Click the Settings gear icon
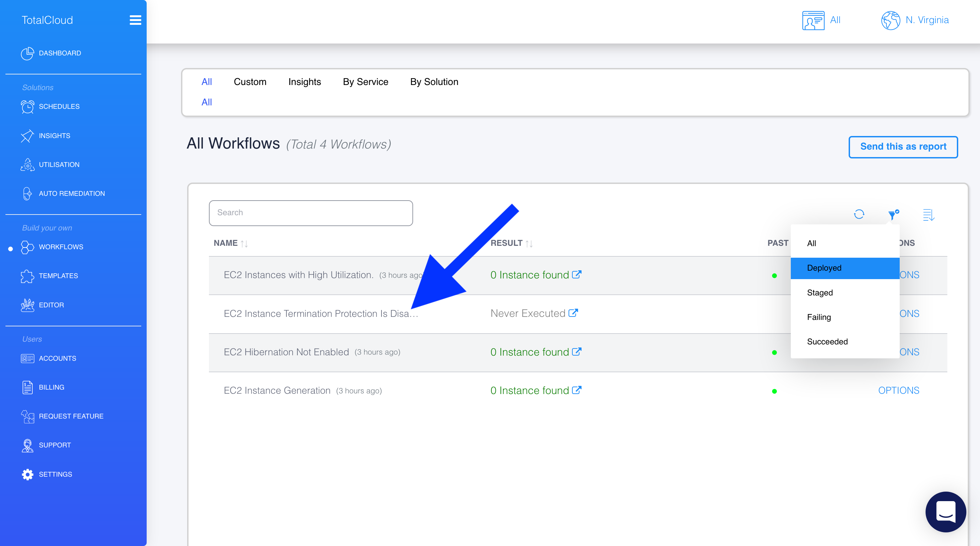The width and height of the screenshot is (980, 546). point(27,475)
